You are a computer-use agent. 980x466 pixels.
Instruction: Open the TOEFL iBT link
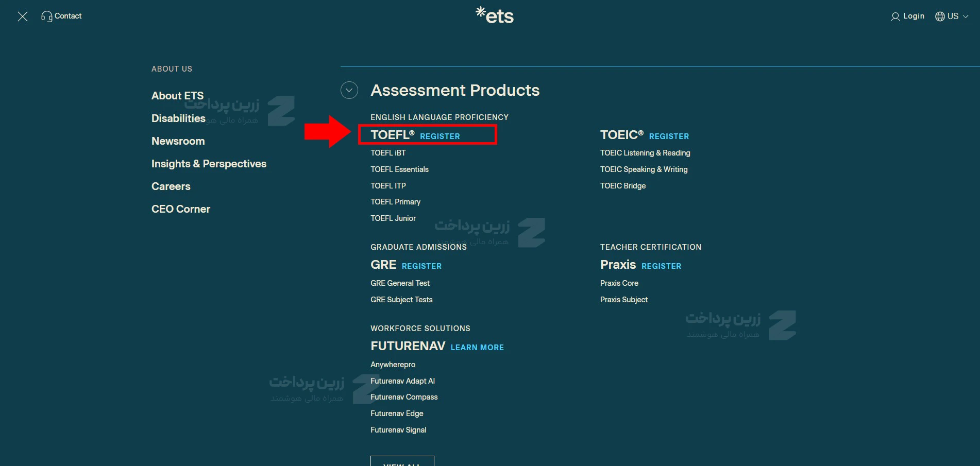(x=388, y=153)
